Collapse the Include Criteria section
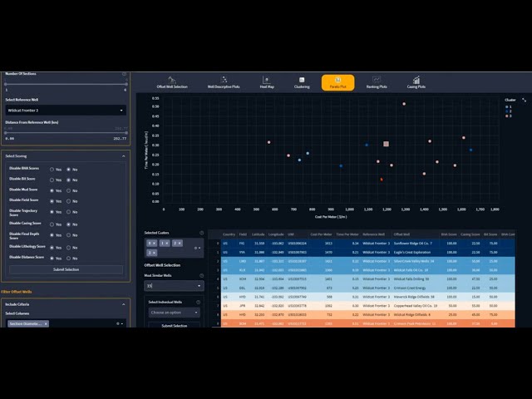Viewport: 532px width, 399px height. click(x=124, y=304)
